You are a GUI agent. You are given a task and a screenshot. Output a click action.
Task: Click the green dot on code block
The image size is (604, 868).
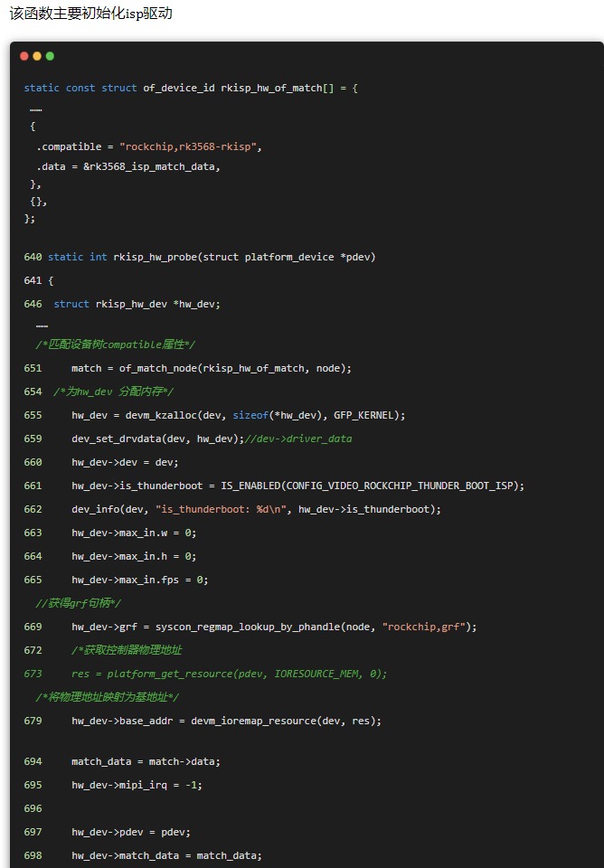click(50, 56)
